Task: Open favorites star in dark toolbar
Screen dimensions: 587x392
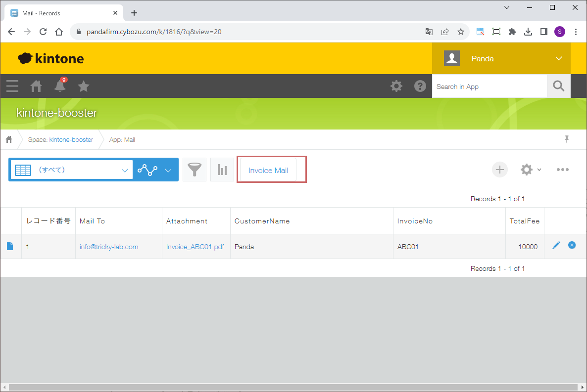Action: point(84,87)
